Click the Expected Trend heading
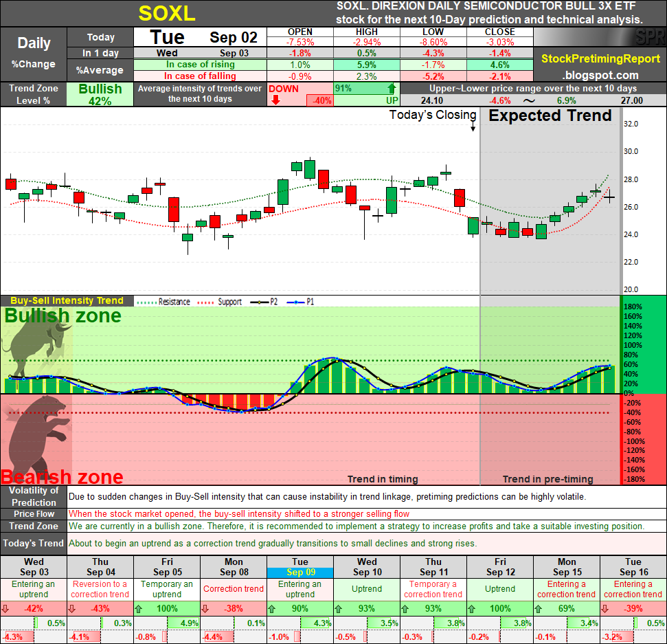 coord(550,115)
